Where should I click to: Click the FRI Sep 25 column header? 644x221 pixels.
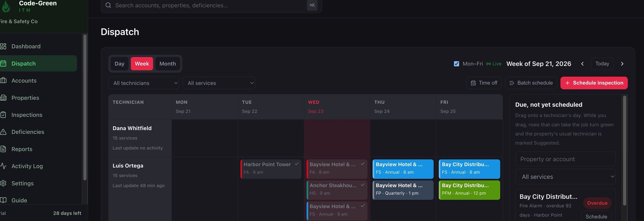469,107
